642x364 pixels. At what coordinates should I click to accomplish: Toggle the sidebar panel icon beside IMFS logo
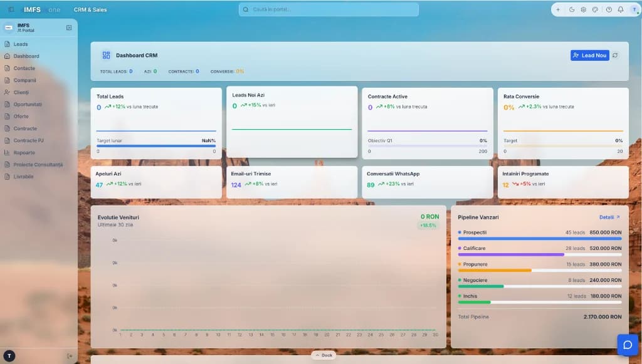coord(11,9)
